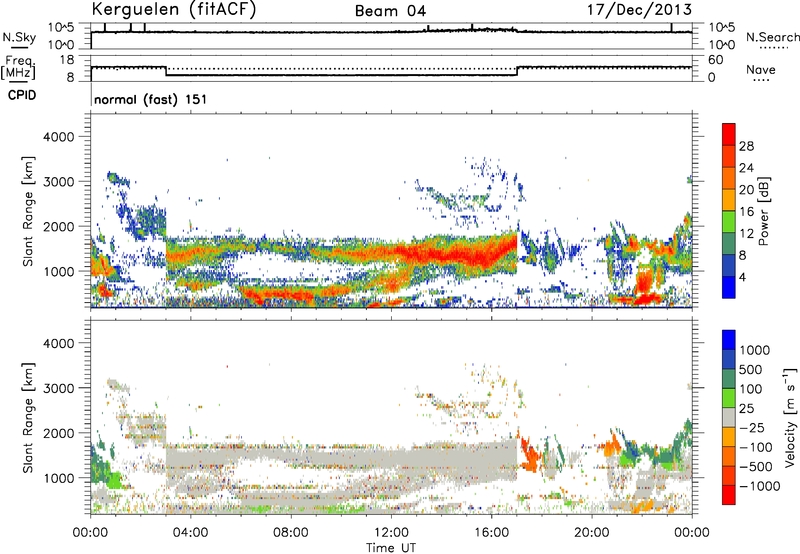Click the "18" frequency axis value
Image resolution: width=800 pixels, height=554 pixels.
tap(67, 60)
